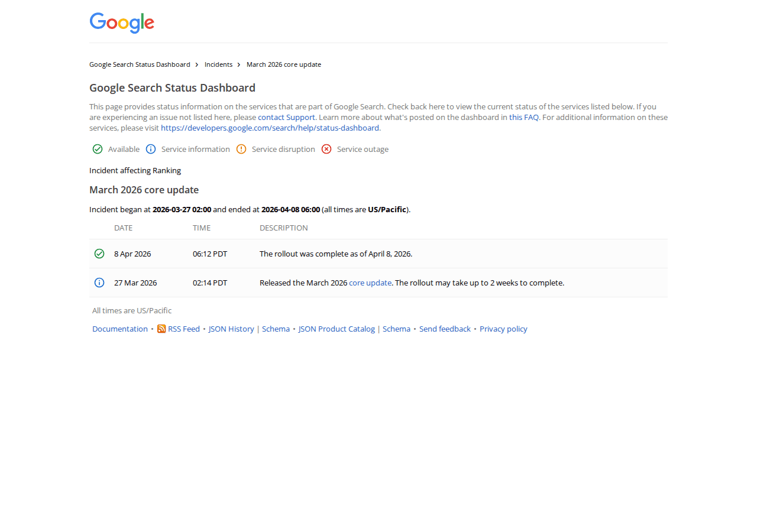The image size is (757, 532).
Task: Open the RSS Feed link
Action: click(x=184, y=329)
